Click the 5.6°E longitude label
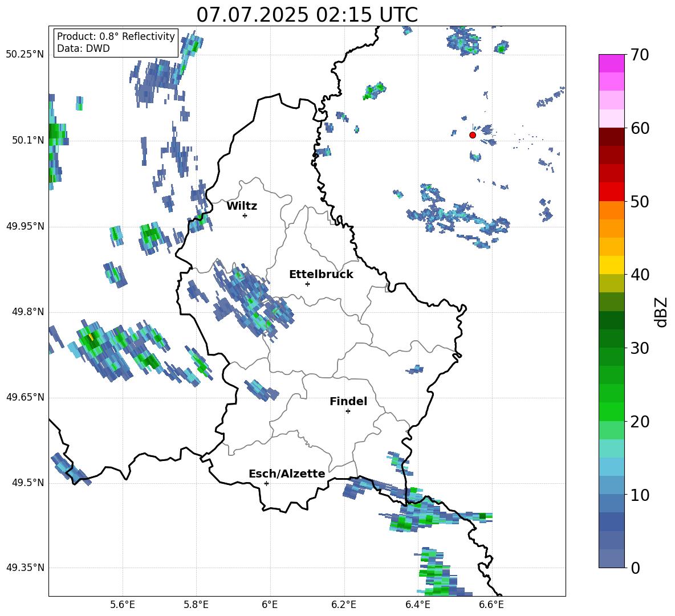The width and height of the screenshot is (675, 616). tap(123, 605)
